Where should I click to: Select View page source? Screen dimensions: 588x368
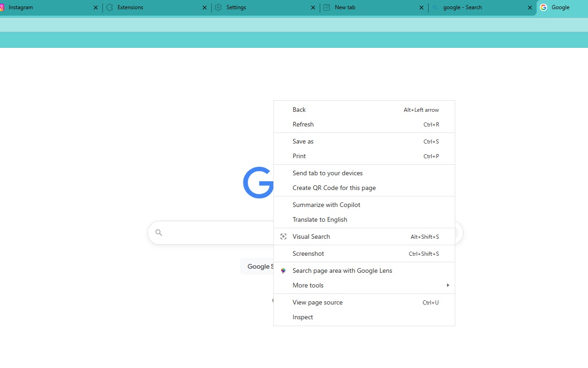[x=364, y=302]
